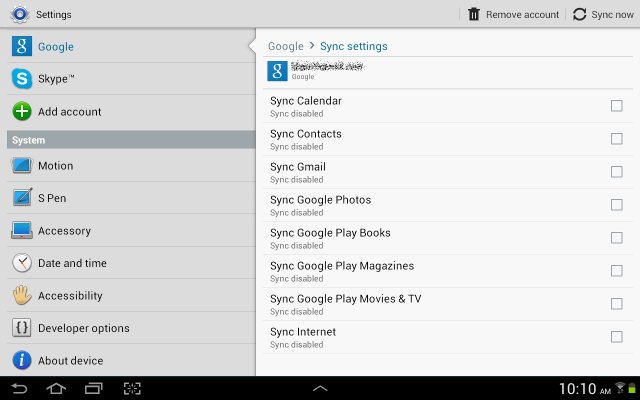
Task: Tap the Sync Google Play Books label
Action: [x=330, y=233]
